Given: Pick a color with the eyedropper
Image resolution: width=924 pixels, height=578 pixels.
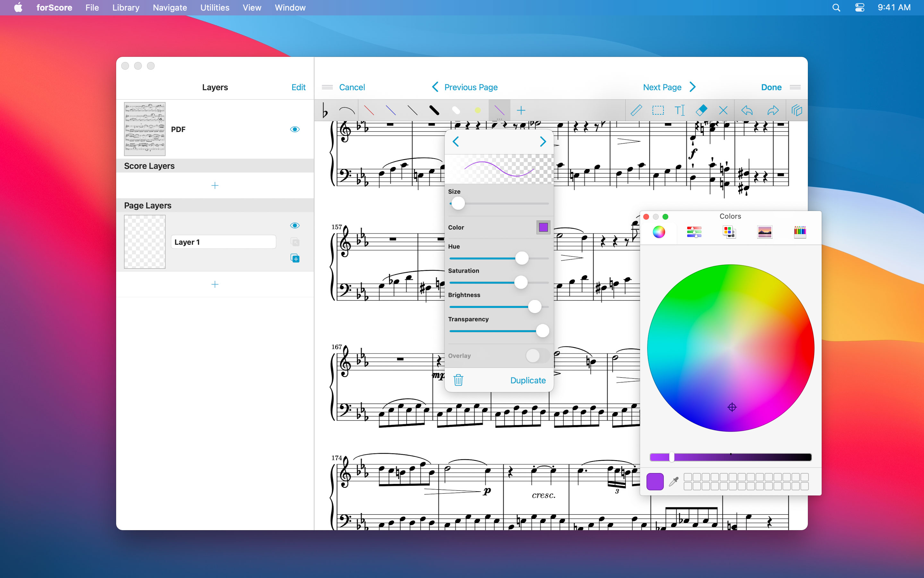Looking at the screenshot, I should click(x=674, y=481).
